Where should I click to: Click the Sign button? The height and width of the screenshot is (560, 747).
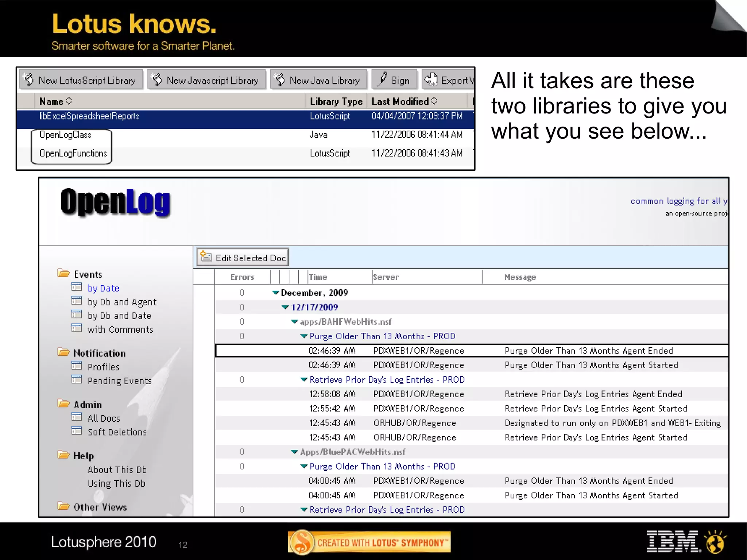(394, 80)
